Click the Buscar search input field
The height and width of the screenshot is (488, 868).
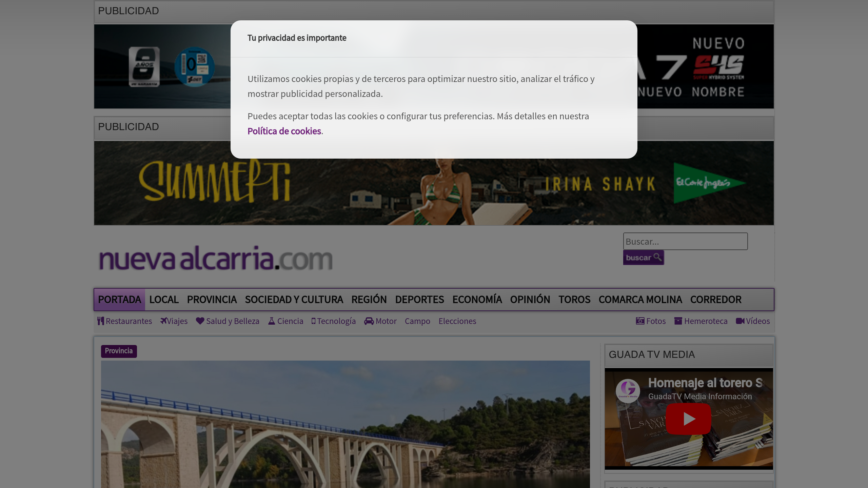(x=685, y=241)
